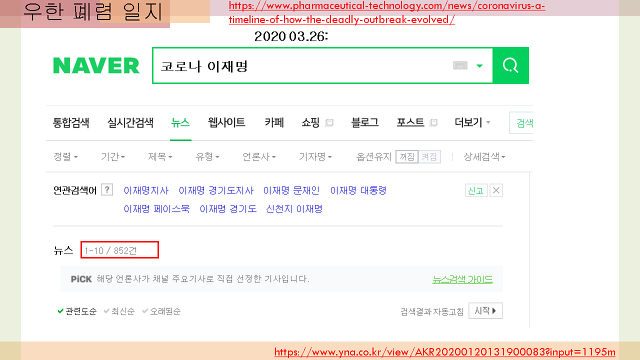The image size is (640, 360).
Task: Click the date text 2020 03.26:
Action: pyautogui.click(x=291, y=36)
